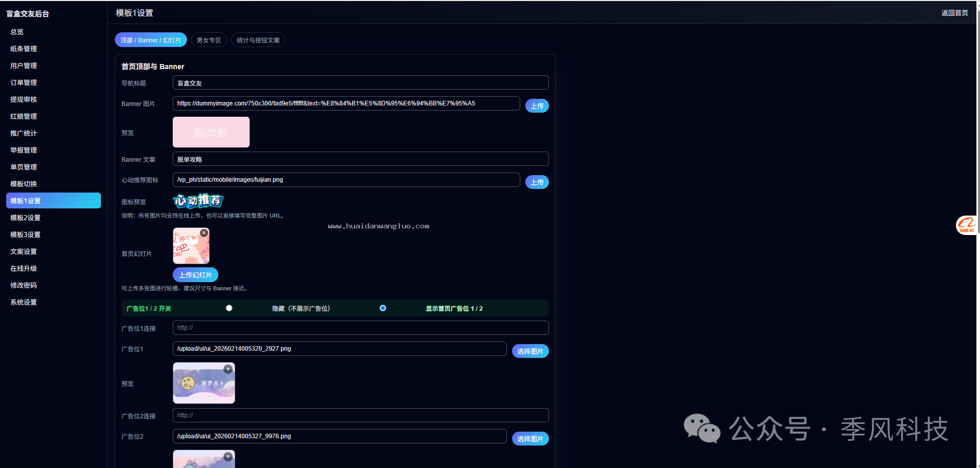The width and height of the screenshot is (980, 468).
Task: Switch to the 顶部 / Banner / 幻灯片 tab
Action: point(151,40)
